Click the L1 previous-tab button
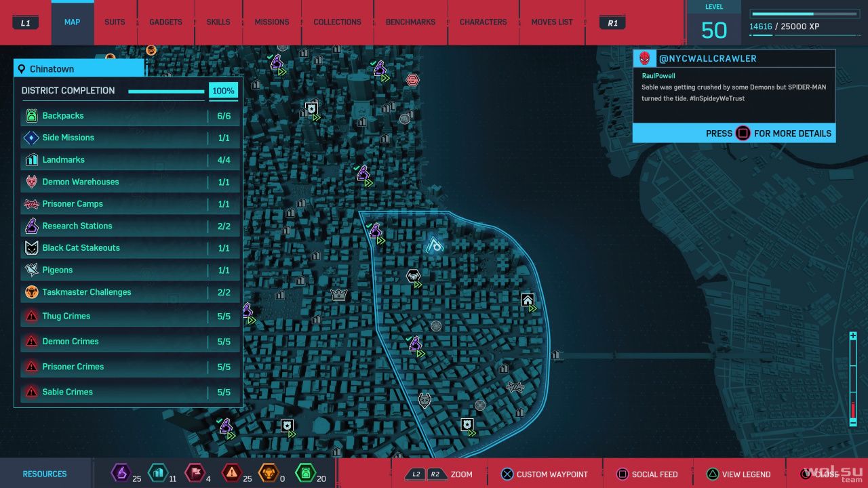 tap(25, 23)
